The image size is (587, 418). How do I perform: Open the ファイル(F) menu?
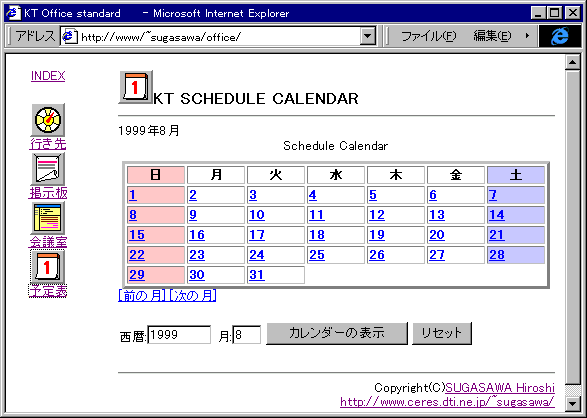pos(429,36)
